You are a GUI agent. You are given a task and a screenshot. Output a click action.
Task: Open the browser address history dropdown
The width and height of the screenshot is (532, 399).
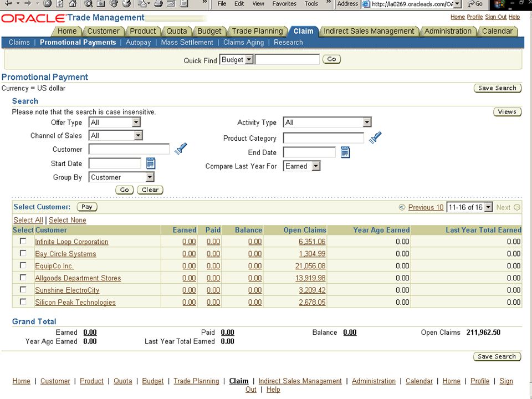(x=458, y=4)
